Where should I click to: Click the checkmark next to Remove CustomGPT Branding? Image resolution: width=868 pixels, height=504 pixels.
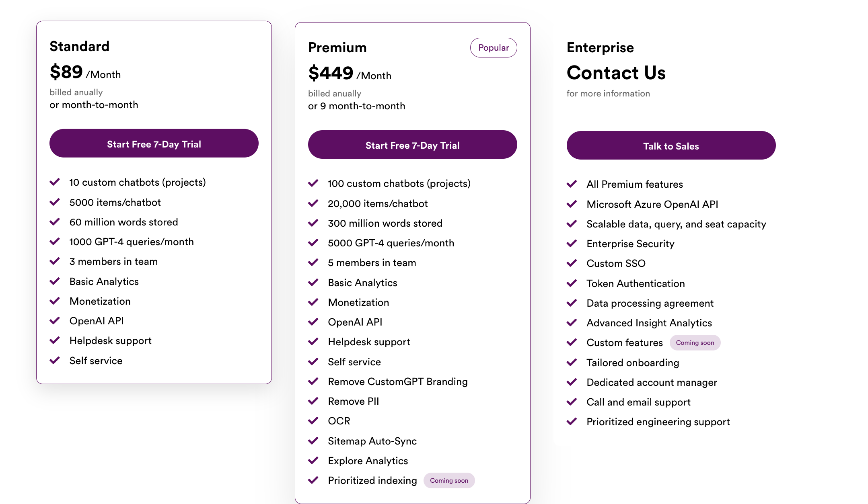[314, 381]
